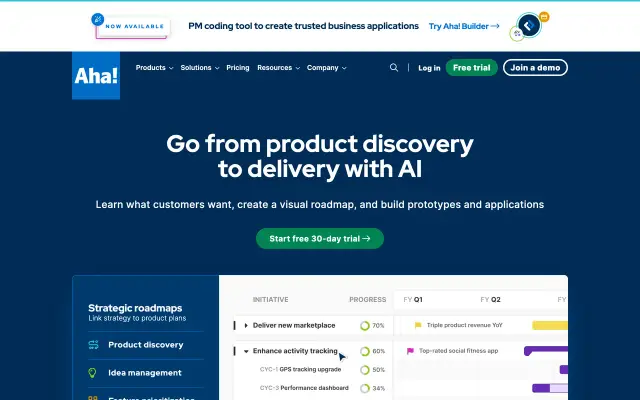Select the Idea management tab

pyautogui.click(x=146, y=373)
